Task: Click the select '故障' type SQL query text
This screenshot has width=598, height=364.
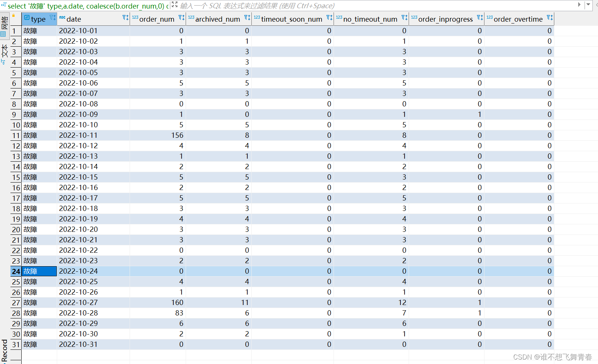Action: point(88,6)
